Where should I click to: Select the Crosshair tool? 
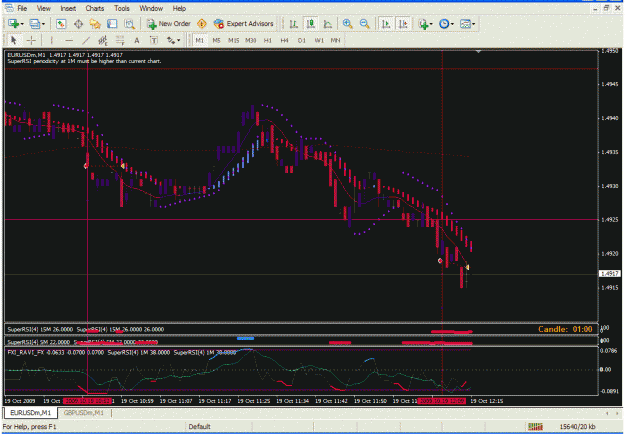[31, 40]
